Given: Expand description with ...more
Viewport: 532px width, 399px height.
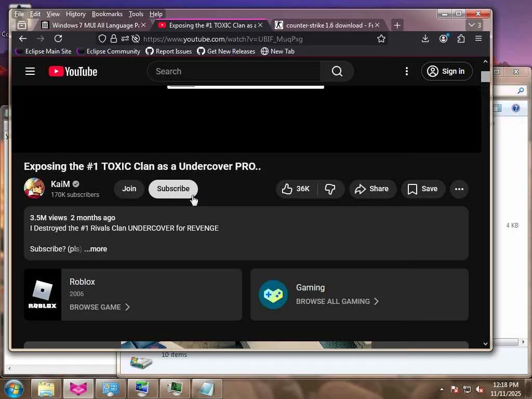Looking at the screenshot, I should point(96,249).
